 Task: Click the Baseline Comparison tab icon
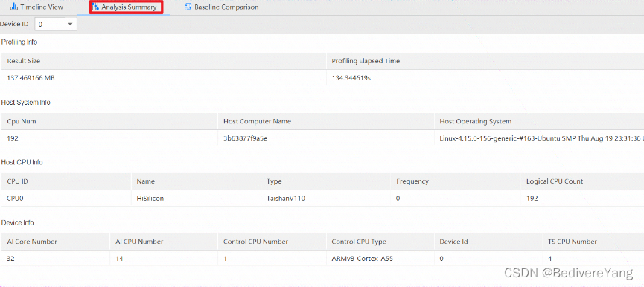[x=188, y=7]
